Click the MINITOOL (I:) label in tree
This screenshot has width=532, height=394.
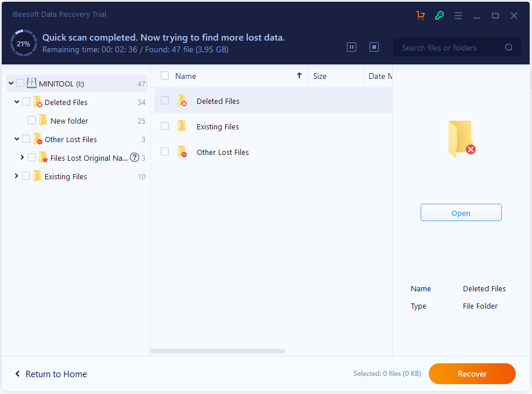tap(61, 84)
